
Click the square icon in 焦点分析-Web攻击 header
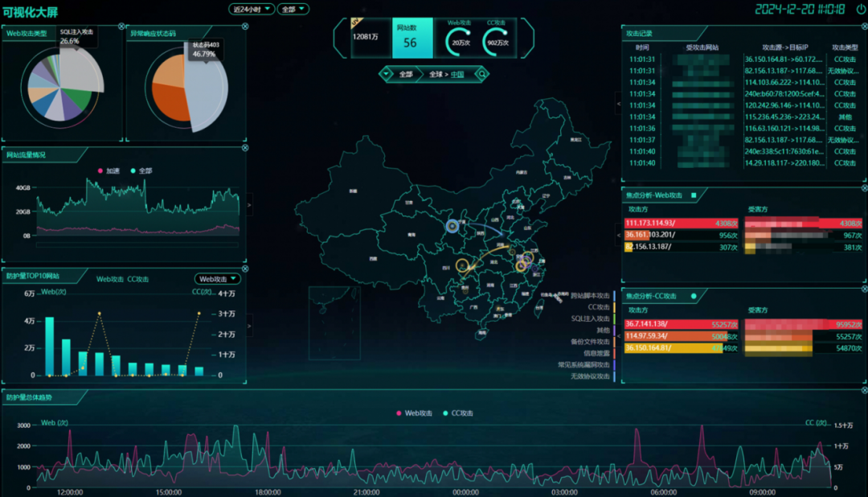(x=694, y=195)
